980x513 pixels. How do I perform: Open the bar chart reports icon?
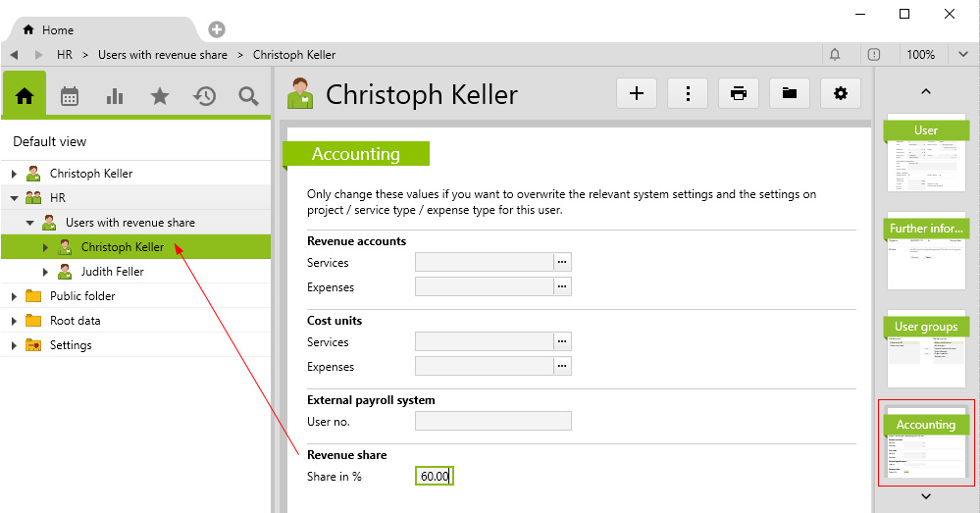point(115,95)
